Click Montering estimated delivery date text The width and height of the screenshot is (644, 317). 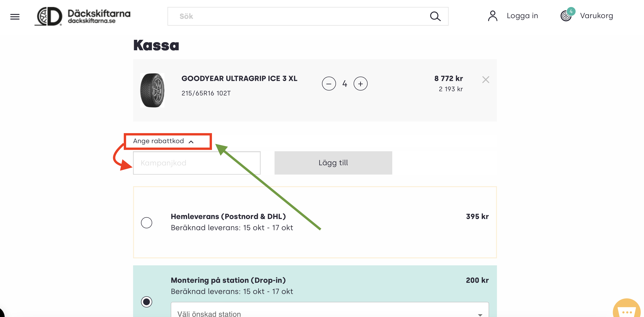[x=232, y=291]
